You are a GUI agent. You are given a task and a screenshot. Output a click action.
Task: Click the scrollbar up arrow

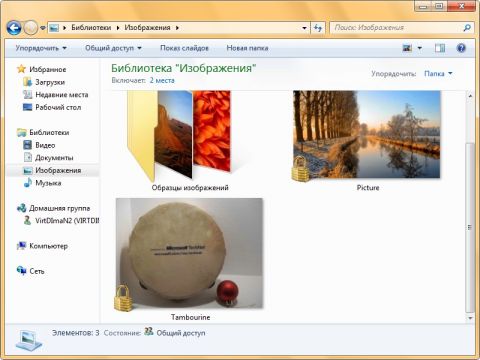(x=470, y=96)
